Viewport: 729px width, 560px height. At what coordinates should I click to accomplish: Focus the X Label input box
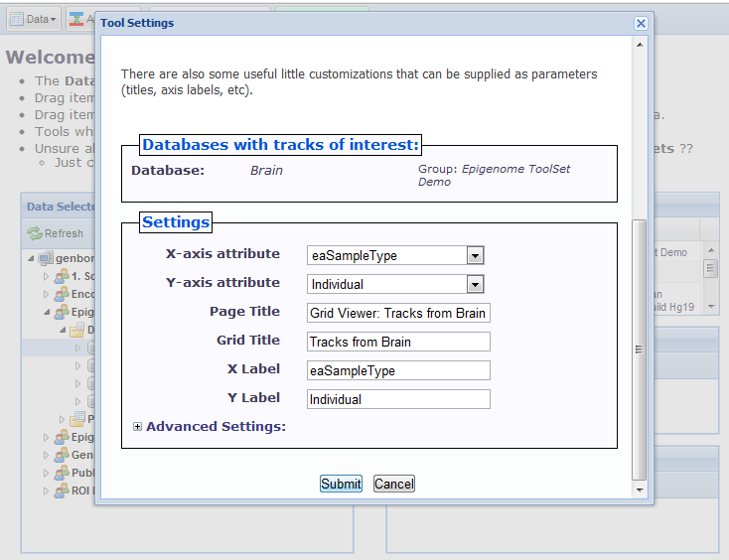point(398,370)
